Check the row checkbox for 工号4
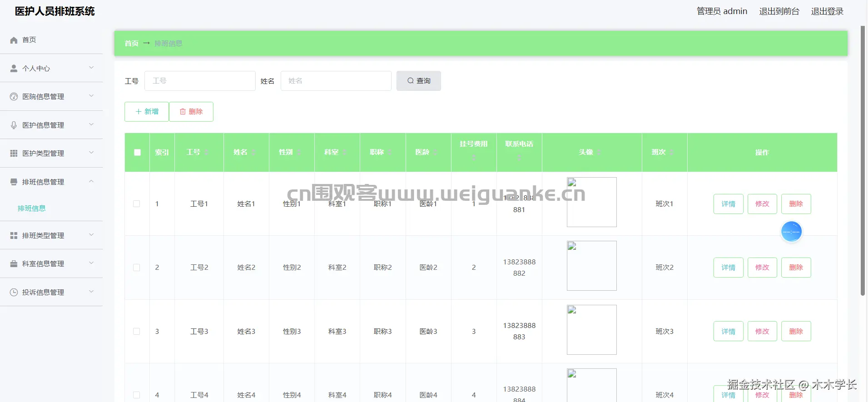868x402 pixels. (136, 395)
